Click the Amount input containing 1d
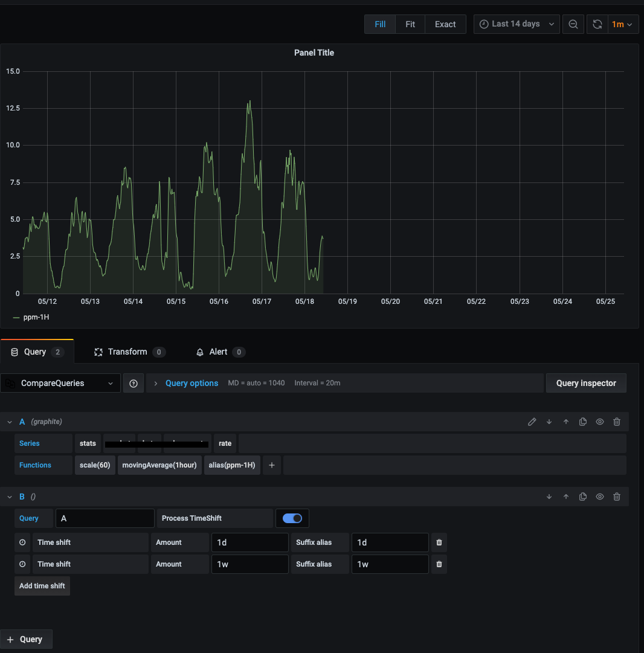The image size is (644, 653). coord(250,542)
